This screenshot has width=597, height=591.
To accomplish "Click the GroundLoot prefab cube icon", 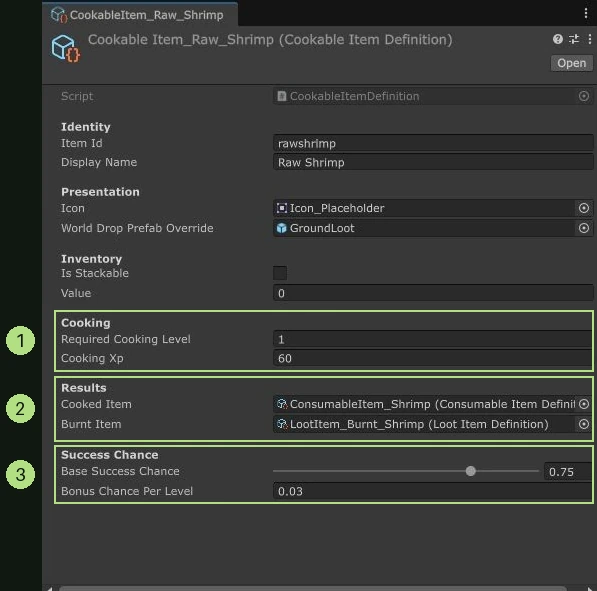I will (281, 228).
